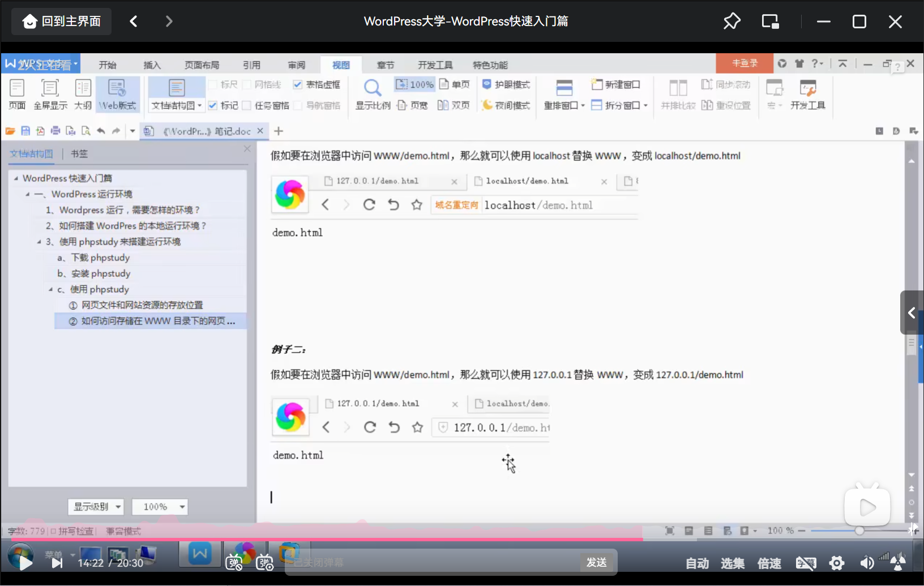Skip to the next video
Image resolution: width=924 pixels, height=586 pixels.
coord(57,563)
